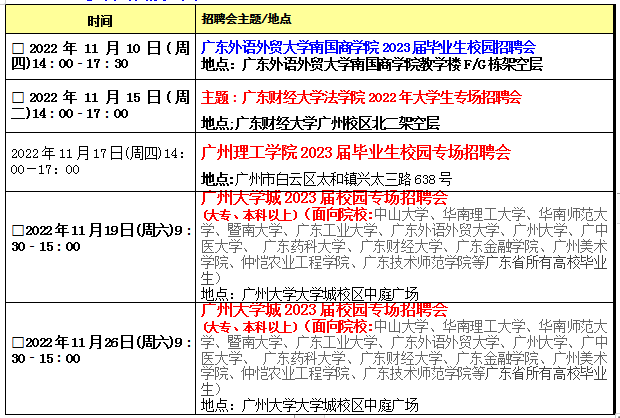The width and height of the screenshot is (620, 418).
Task: Click the 2022年11月26日(周六) date text
Action: pos(102,350)
